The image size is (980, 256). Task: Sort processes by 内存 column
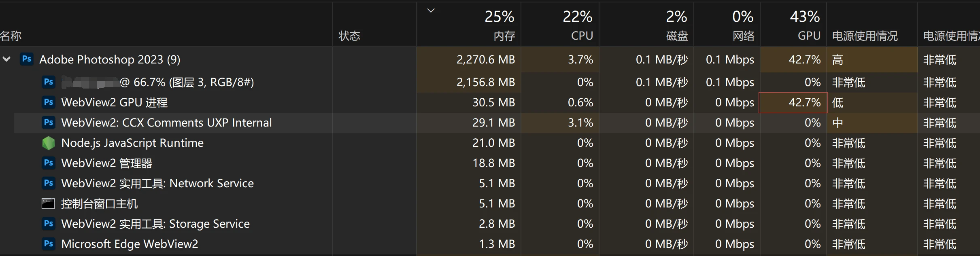point(504,36)
